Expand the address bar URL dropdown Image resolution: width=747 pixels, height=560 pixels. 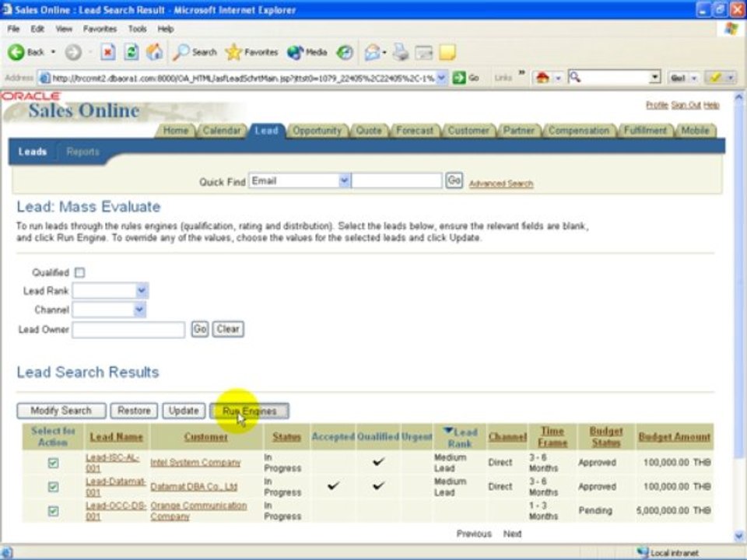[442, 78]
